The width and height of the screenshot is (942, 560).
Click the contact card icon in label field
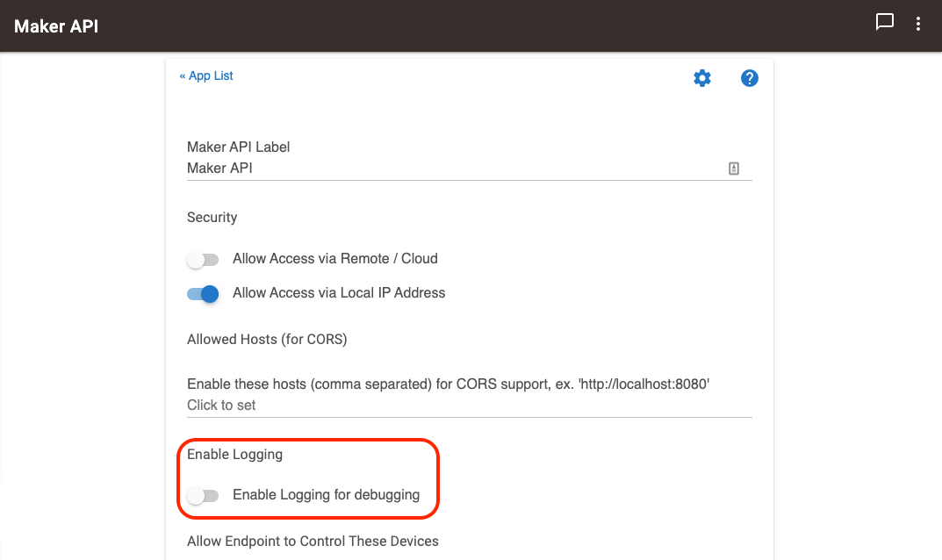(x=734, y=169)
